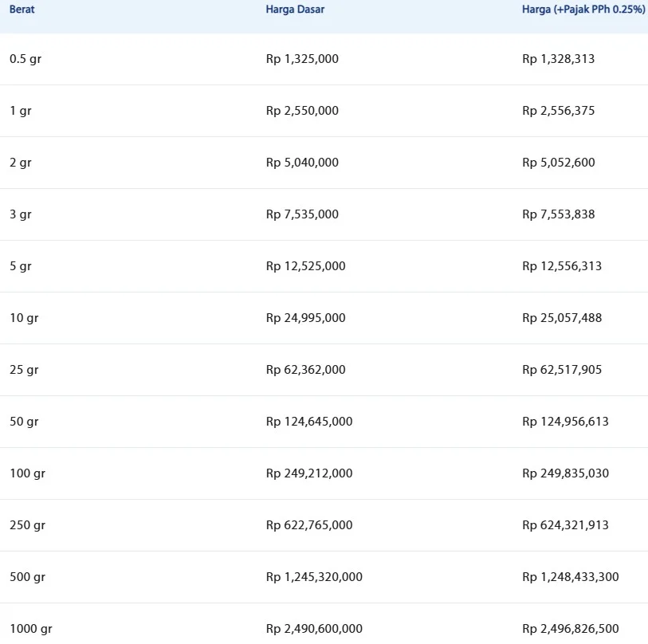The height and width of the screenshot is (644, 648).
Task: Select base price Rp 12,525,000
Action: click(305, 266)
